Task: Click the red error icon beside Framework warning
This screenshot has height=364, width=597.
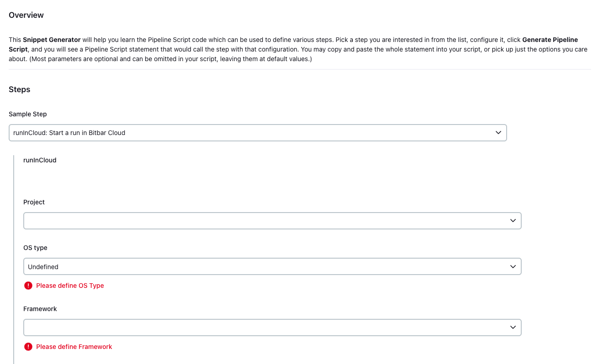Action: pyautogui.click(x=28, y=346)
